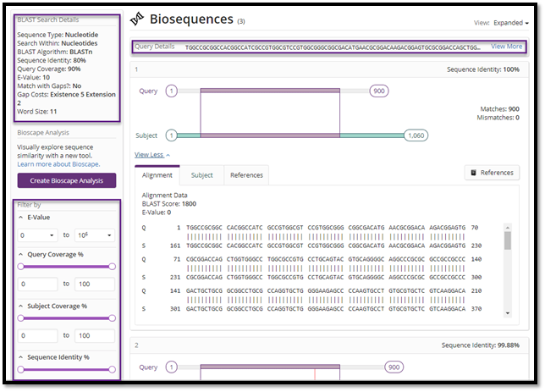Click the alignment scrollbar down arrow
Image resolution: width=545 pixels, height=392 pixels.
click(508, 313)
